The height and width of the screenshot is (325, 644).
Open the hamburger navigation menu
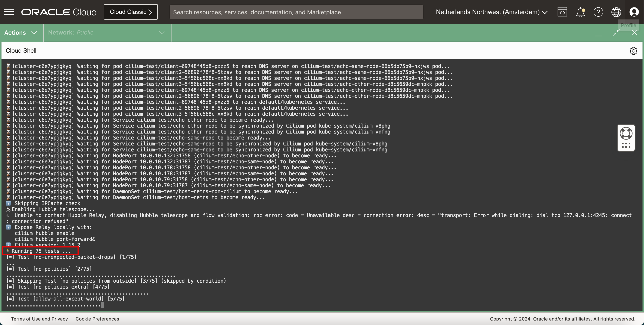9,12
